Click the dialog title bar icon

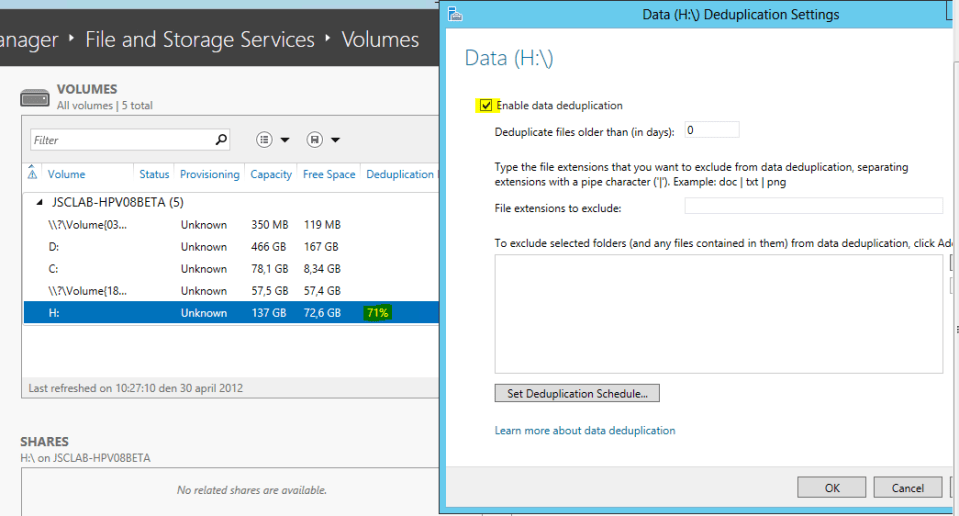pos(455,14)
